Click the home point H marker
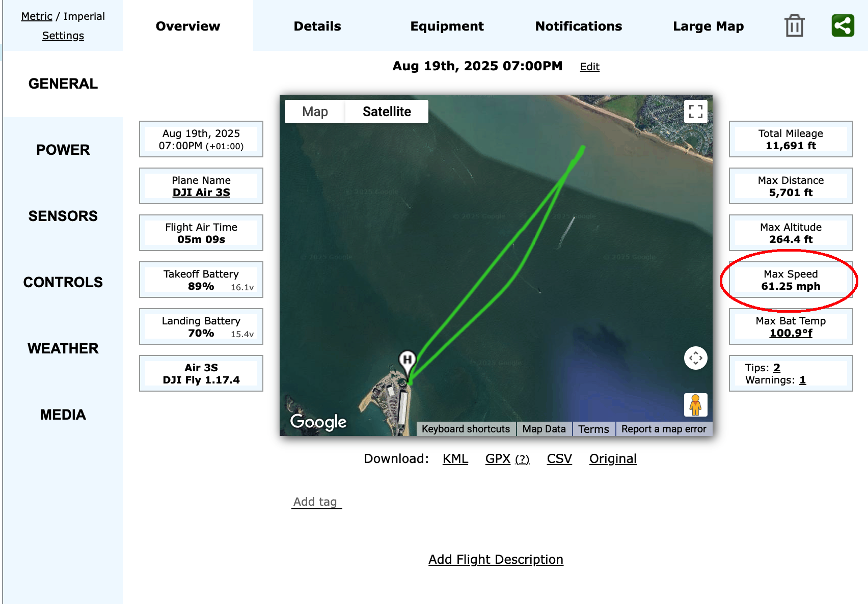 pos(407,360)
